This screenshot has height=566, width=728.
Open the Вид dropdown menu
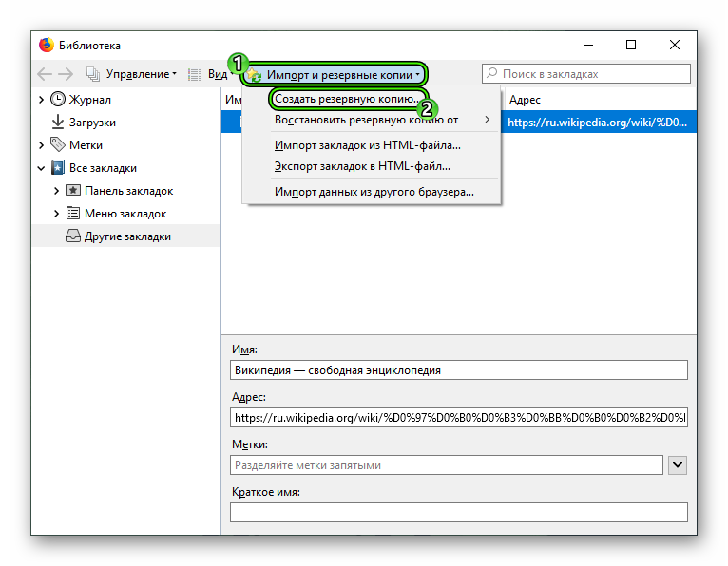click(220, 74)
